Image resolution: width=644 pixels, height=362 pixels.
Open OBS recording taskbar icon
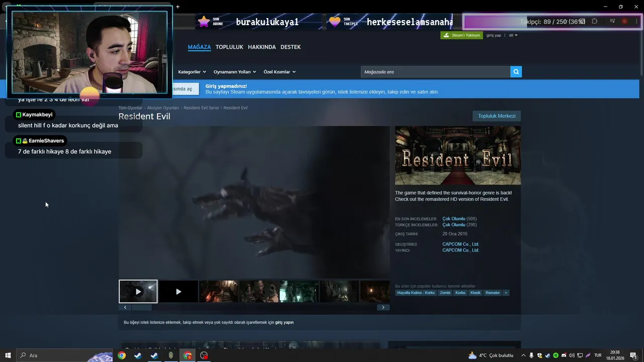(204, 355)
